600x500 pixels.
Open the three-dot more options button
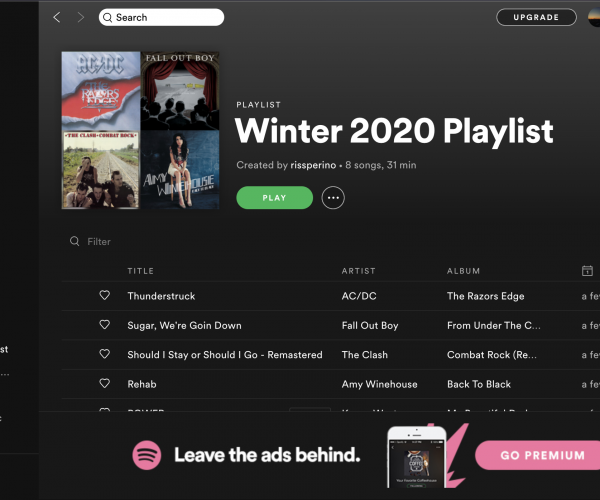333,198
